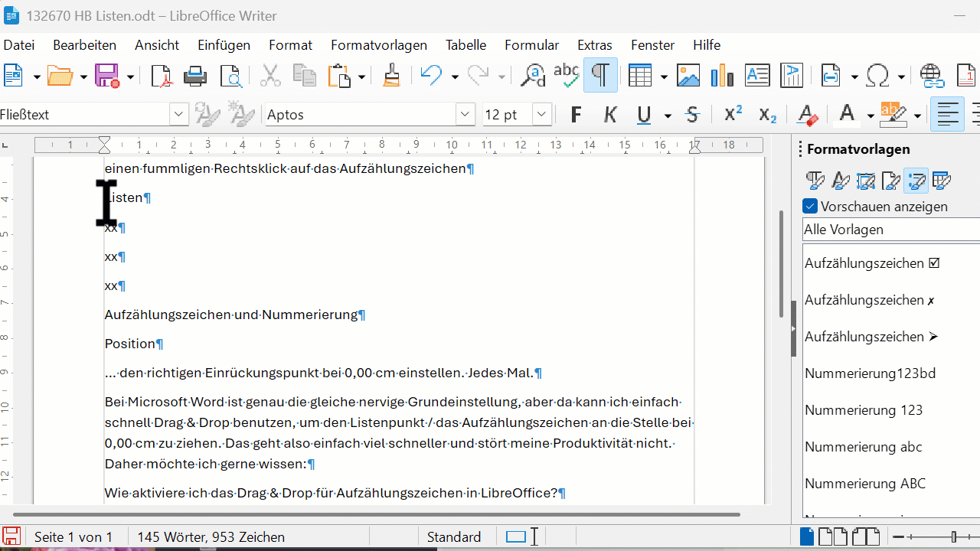
Task: Open Find and Replace
Action: click(532, 76)
